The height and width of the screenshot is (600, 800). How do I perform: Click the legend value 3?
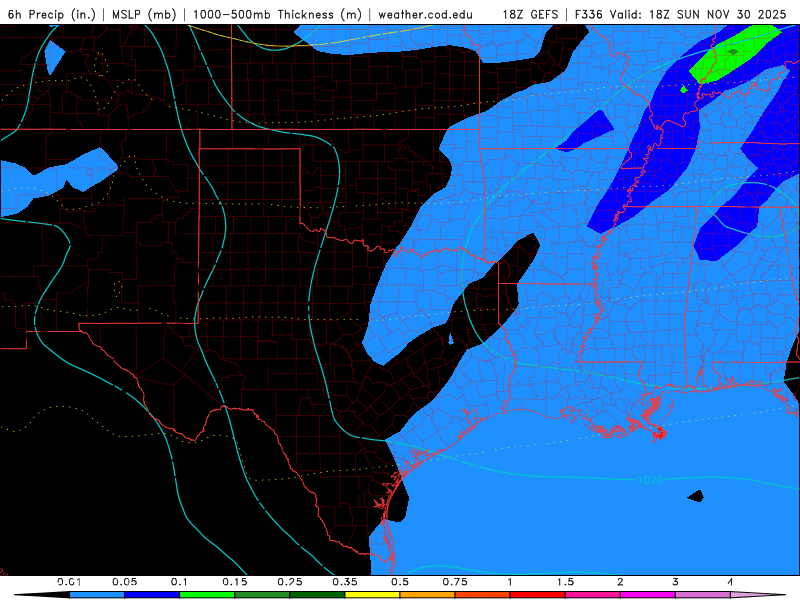676,582
